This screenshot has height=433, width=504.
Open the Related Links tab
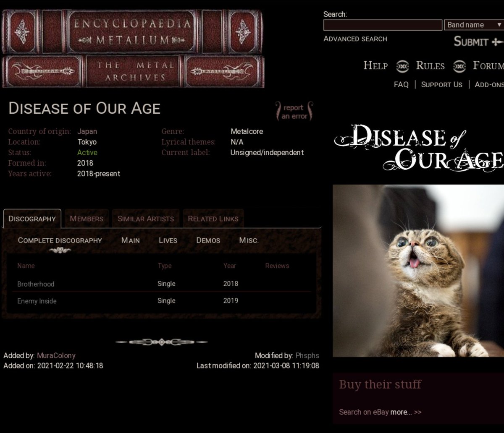(213, 219)
